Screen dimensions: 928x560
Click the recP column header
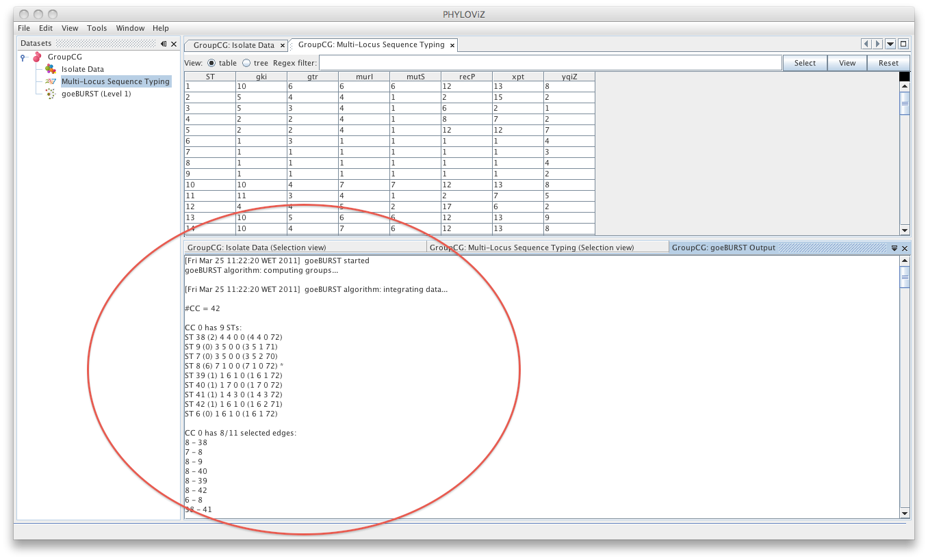point(467,77)
